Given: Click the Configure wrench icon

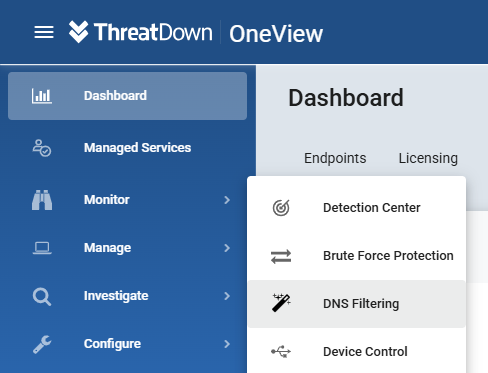Looking at the screenshot, I should (x=42, y=344).
